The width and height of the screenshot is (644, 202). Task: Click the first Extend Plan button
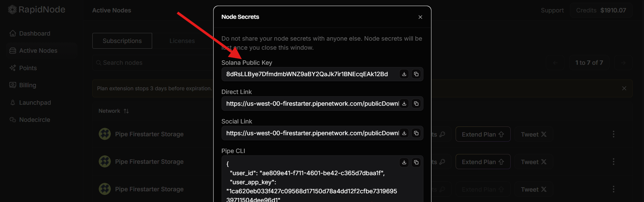(x=483, y=134)
